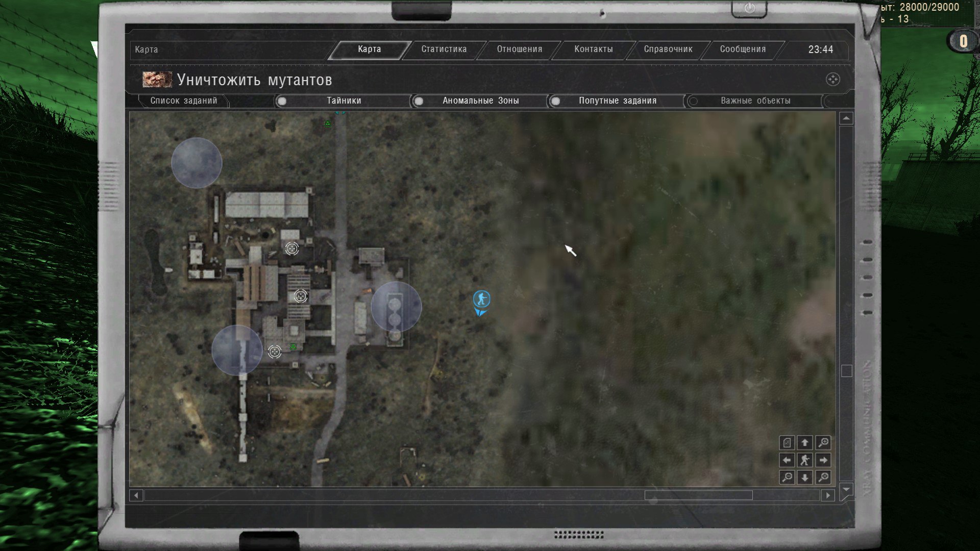Reset zoom with the crosshair magnifier icon

(x=823, y=478)
